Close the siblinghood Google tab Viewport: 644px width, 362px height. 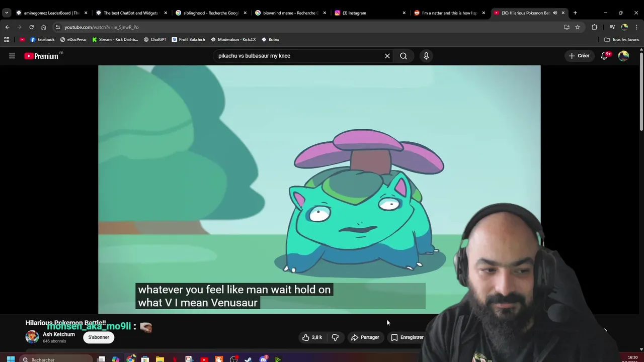coord(245,13)
